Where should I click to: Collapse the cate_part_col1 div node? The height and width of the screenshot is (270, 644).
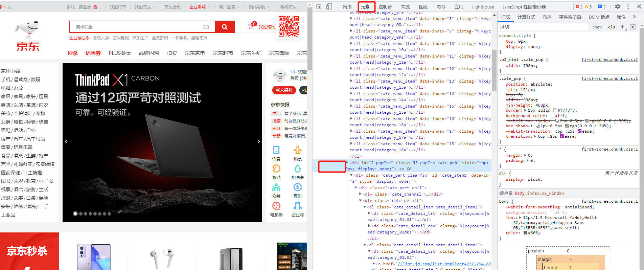[x=356, y=188]
